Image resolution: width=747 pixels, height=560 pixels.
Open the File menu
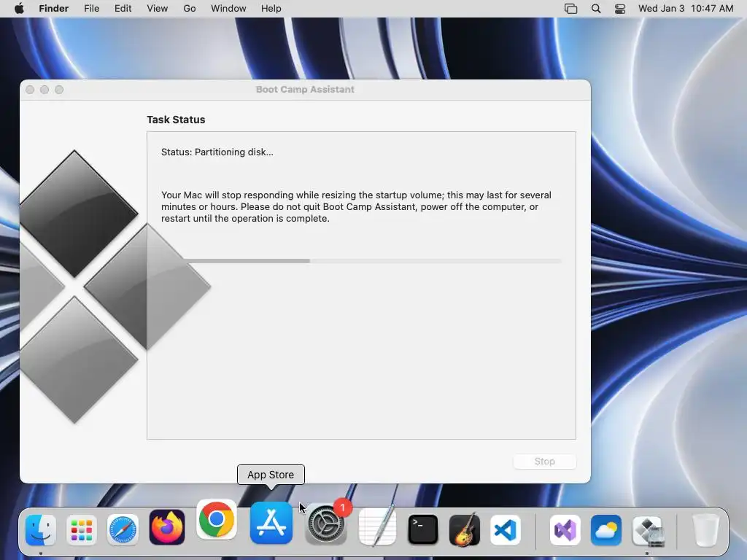tap(91, 8)
